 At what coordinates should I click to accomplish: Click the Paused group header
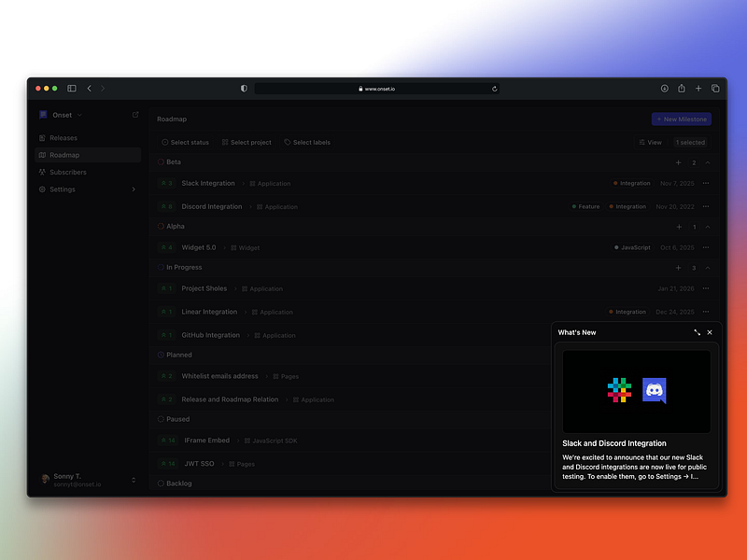click(x=177, y=419)
